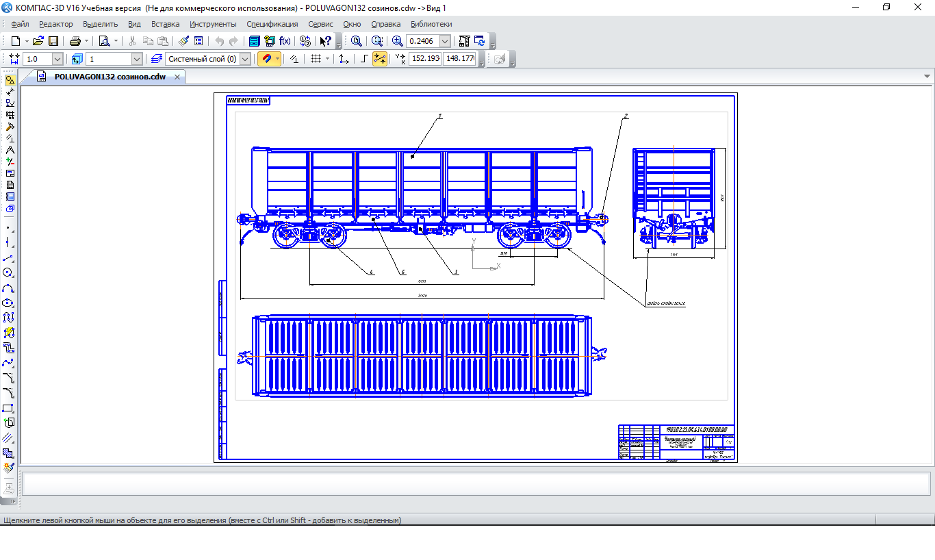Select the Hatch tool in left toolbar
The image size is (935, 560).
[8, 453]
